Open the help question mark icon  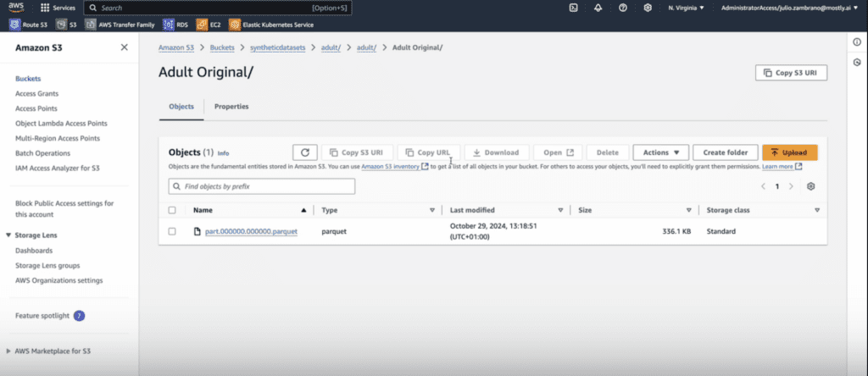click(x=623, y=8)
